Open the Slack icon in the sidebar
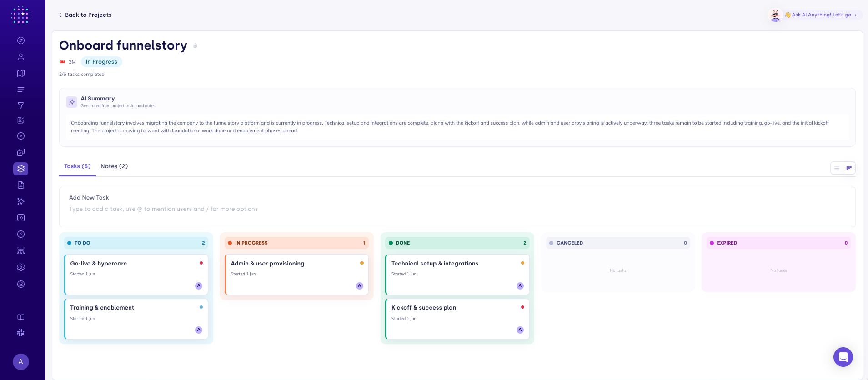Image resolution: width=868 pixels, height=380 pixels. [x=21, y=333]
